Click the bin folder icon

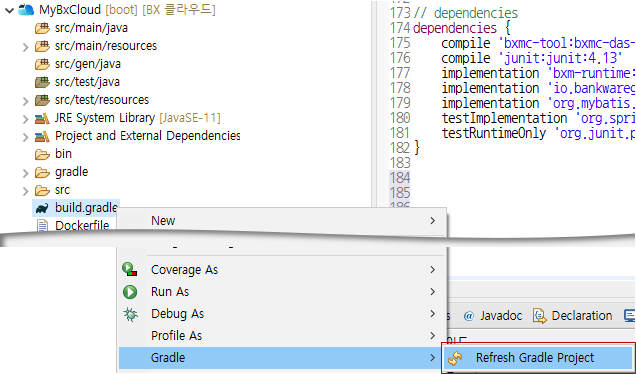pyautogui.click(x=42, y=154)
